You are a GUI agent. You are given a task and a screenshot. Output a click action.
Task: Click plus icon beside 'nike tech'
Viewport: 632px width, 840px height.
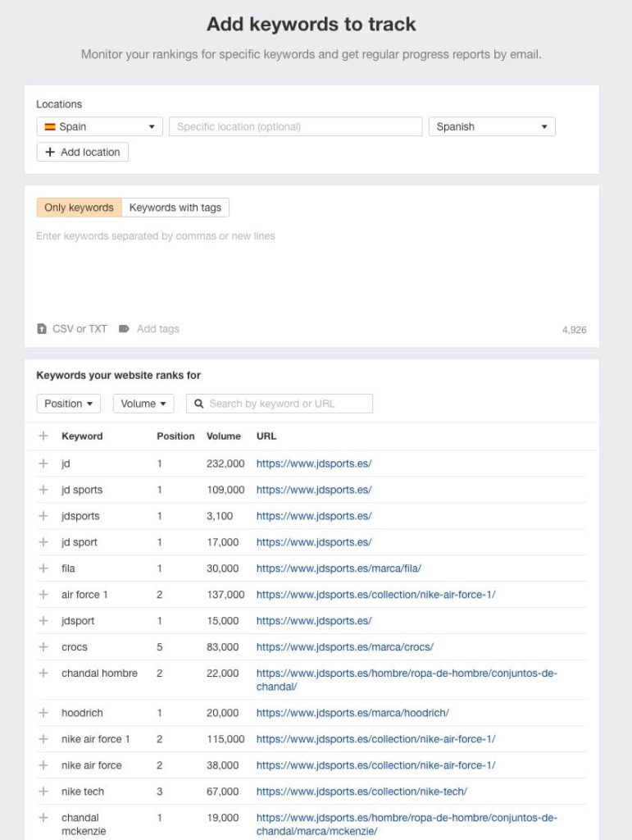click(x=43, y=792)
